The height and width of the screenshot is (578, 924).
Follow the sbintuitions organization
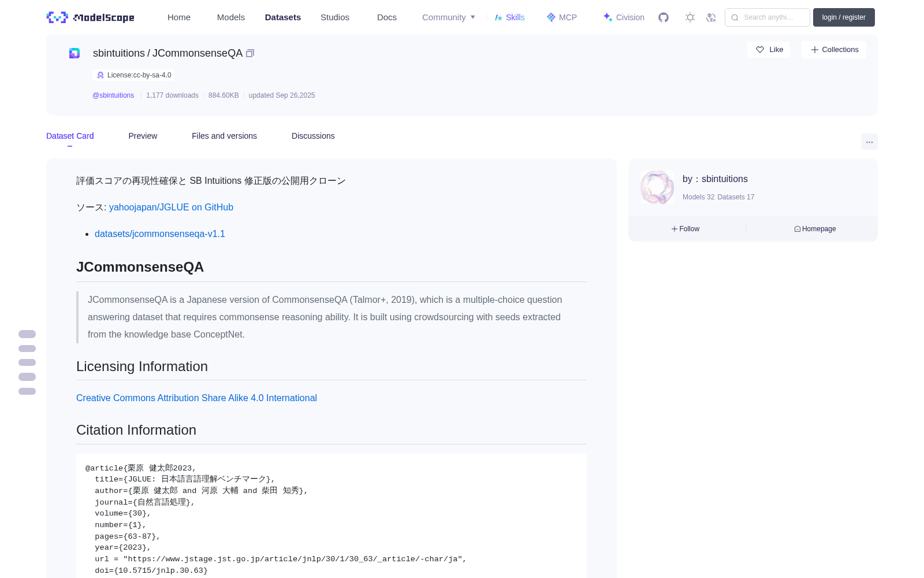685,229
